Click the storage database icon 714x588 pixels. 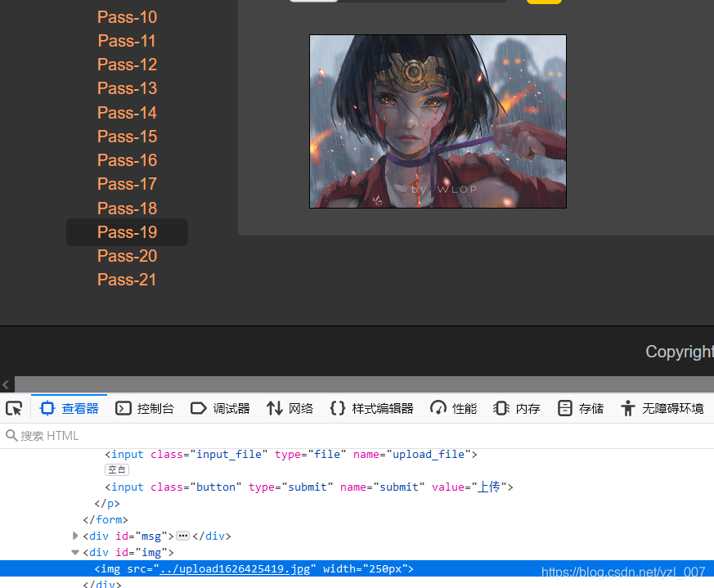(564, 408)
